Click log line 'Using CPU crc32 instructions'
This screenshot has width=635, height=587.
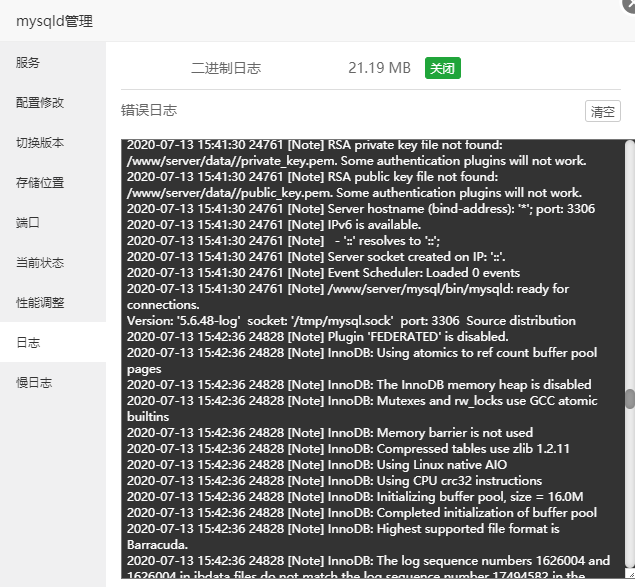tap(334, 481)
